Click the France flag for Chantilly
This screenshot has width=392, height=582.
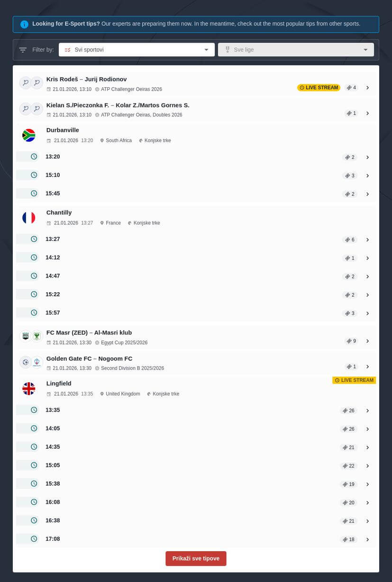coord(28,218)
